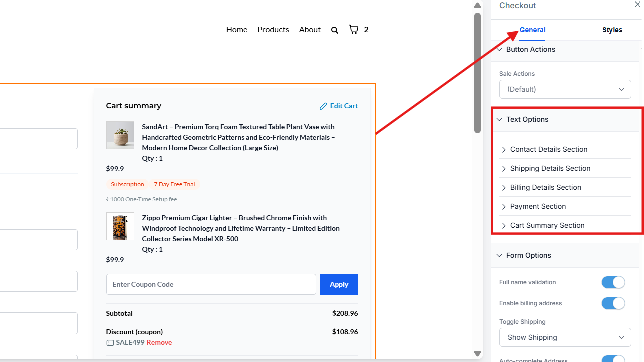Click the scrollbar down arrow
This screenshot has width=644, height=362.
coord(477,353)
